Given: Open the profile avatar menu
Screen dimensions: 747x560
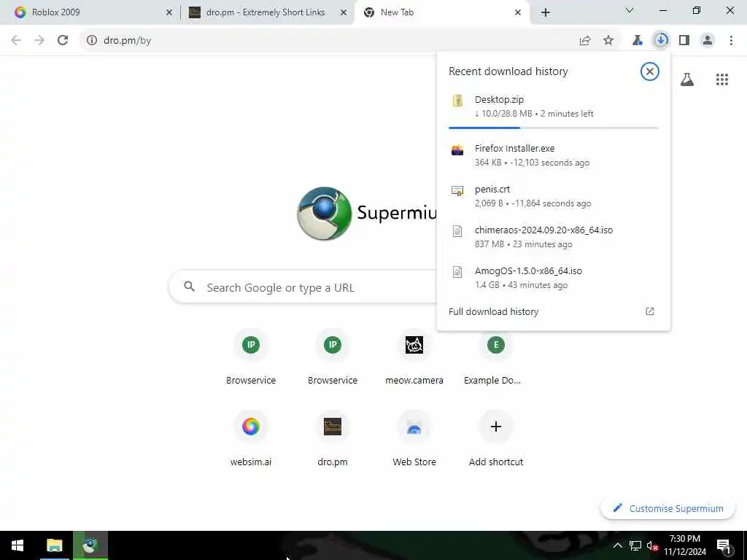Looking at the screenshot, I should coord(708,41).
